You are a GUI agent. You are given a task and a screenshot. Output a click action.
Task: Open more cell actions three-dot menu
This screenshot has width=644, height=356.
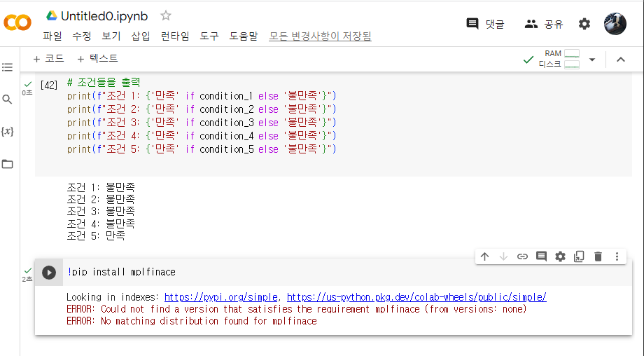click(x=617, y=256)
